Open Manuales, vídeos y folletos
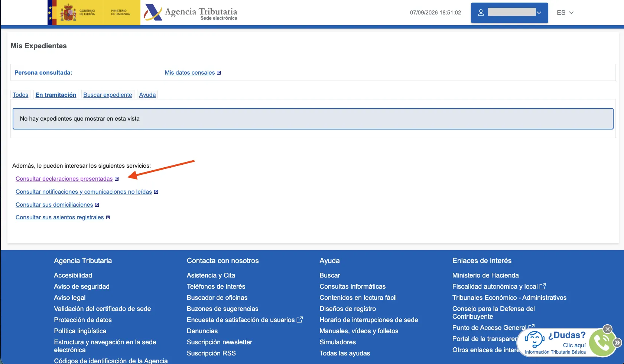Image resolution: width=624 pixels, height=364 pixels. (359, 331)
